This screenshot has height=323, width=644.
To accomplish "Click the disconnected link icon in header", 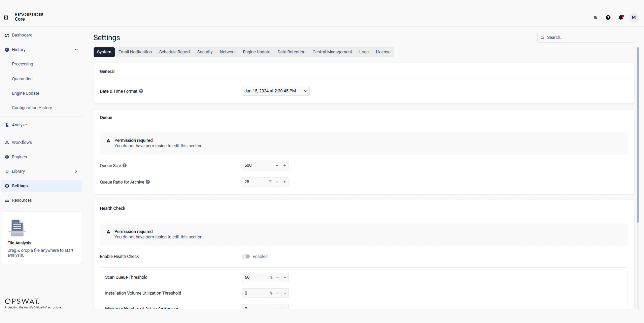I will pyautogui.click(x=596, y=18).
